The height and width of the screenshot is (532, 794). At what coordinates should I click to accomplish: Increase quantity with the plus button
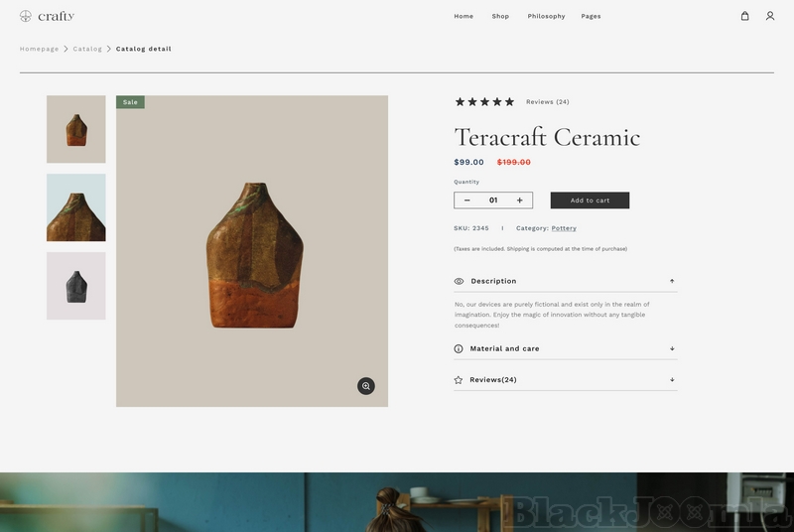(519, 200)
